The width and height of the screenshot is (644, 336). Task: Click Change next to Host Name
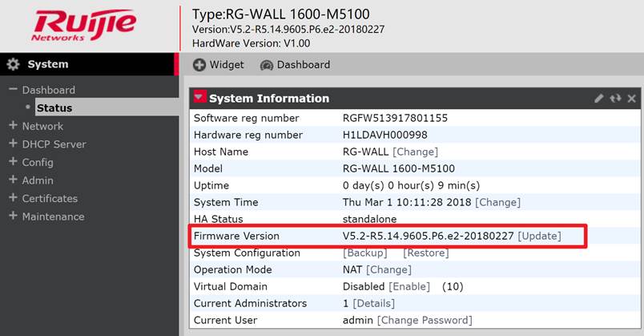tap(415, 152)
